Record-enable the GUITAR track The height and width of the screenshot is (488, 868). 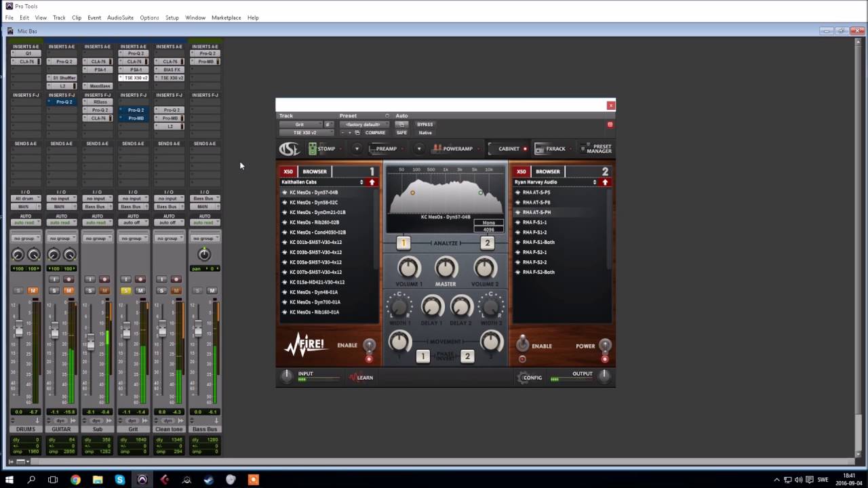pyautogui.click(x=68, y=279)
